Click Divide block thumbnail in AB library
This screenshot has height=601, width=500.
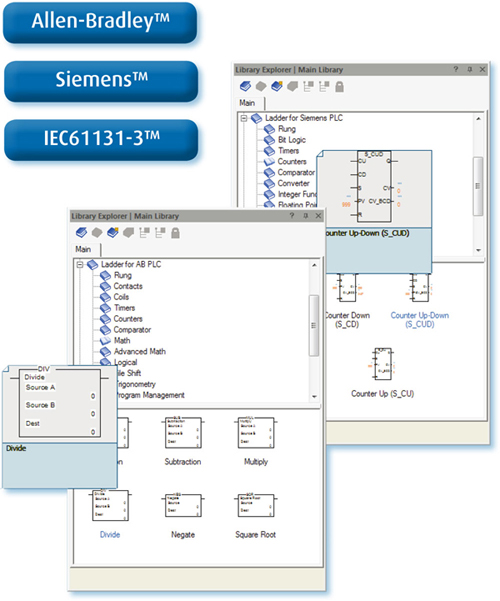[110, 506]
